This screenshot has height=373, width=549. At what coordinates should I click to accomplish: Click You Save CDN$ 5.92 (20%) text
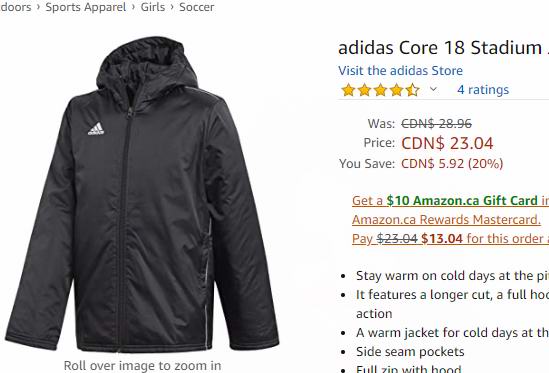coord(421,164)
